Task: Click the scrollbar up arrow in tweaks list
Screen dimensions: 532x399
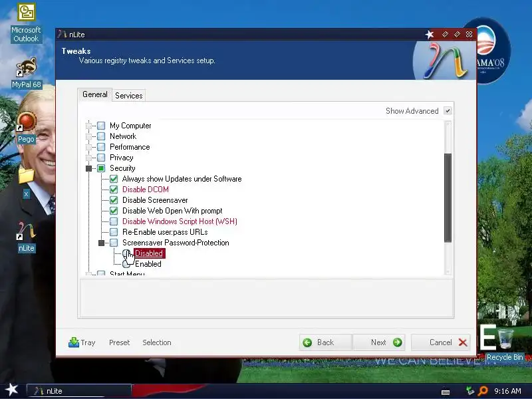Action: (x=448, y=124)
